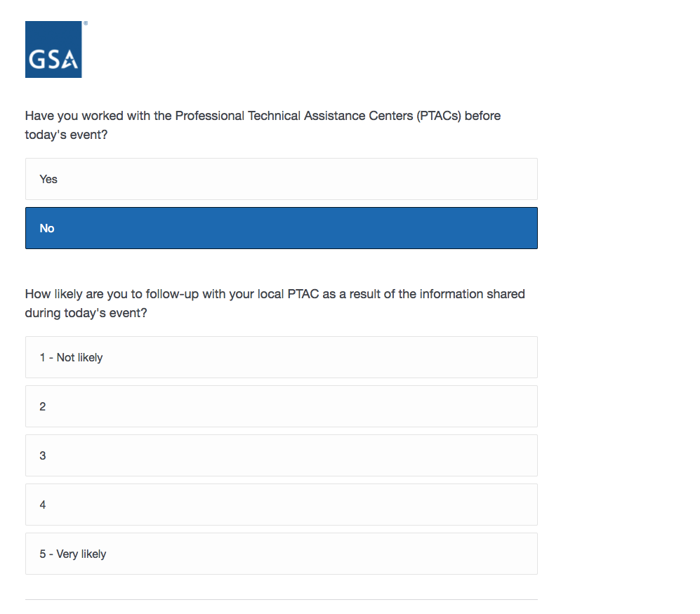Screen dimensions: 700x614
Task: Select "5 - Very likely" rating
Action: (x=281, y=554)
